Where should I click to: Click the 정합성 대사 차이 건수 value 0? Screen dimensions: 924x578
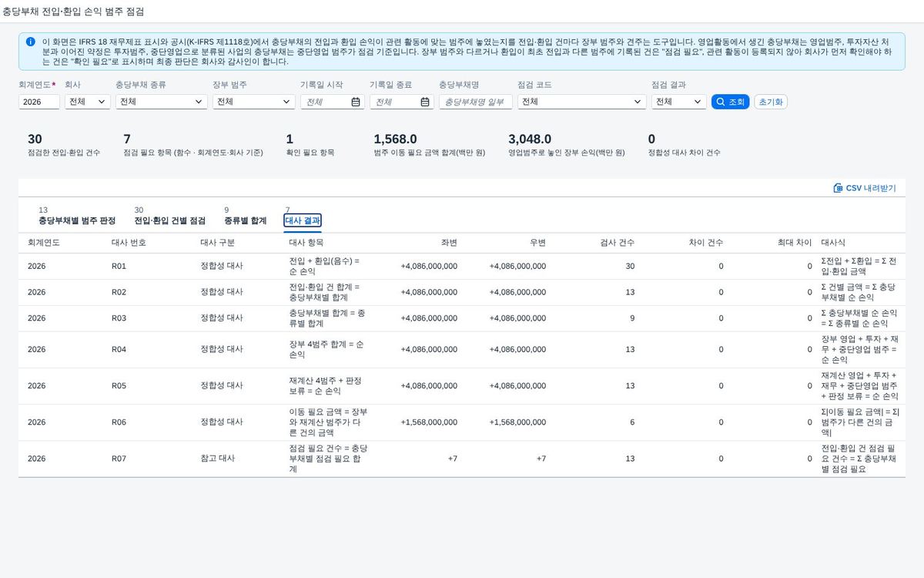pyautogui.click(x=651, y=139)
